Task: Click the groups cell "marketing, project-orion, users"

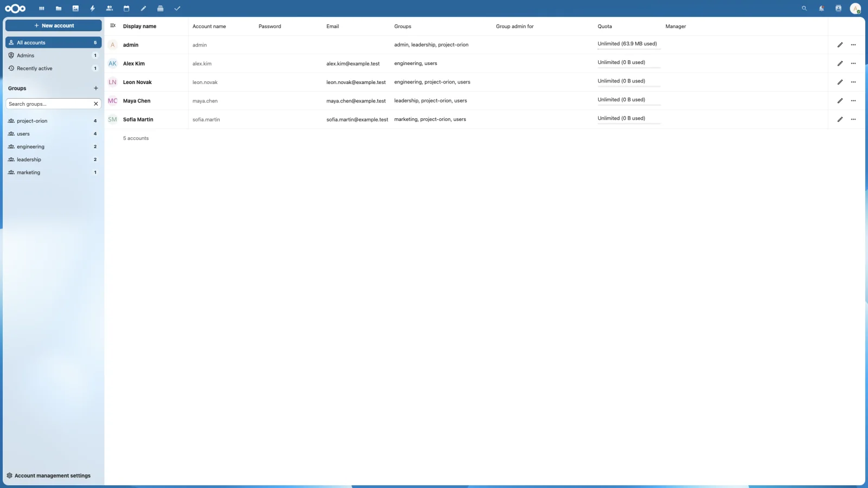Action: [430, 119]
